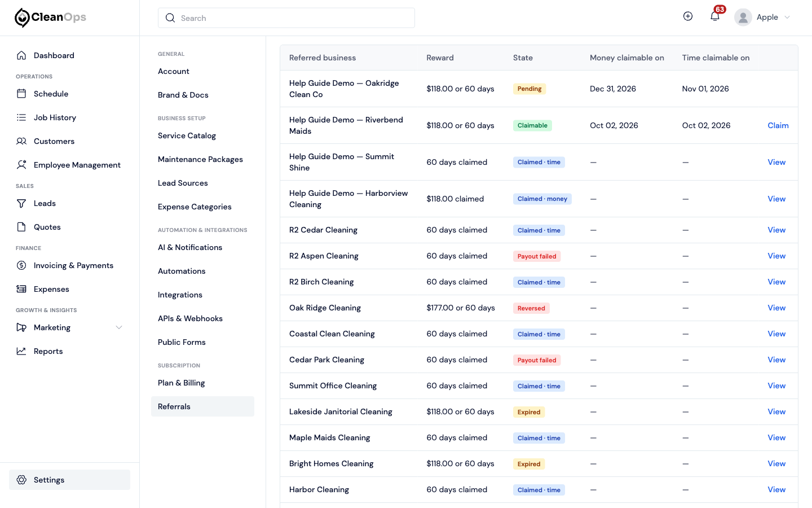View Harborview Cleaning referral details

pos(776,199)
